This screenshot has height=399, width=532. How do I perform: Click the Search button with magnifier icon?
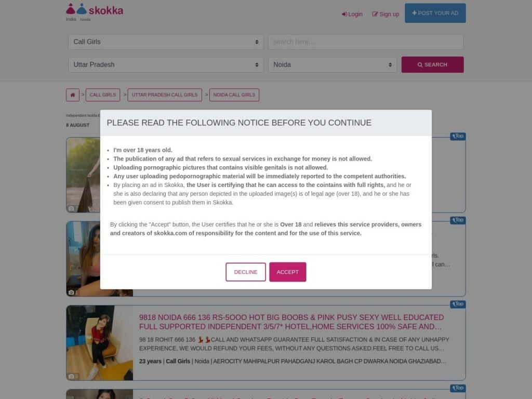[x=433, y=65]
